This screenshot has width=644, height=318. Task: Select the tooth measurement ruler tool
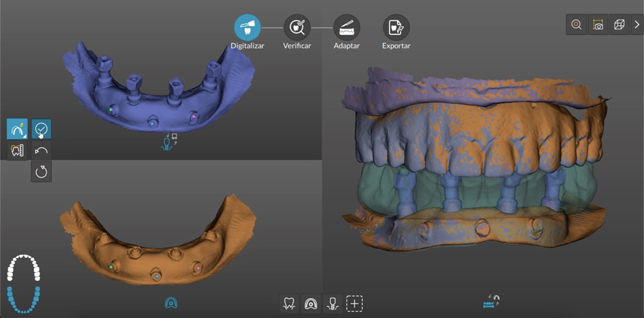click(x=17, y=151)
